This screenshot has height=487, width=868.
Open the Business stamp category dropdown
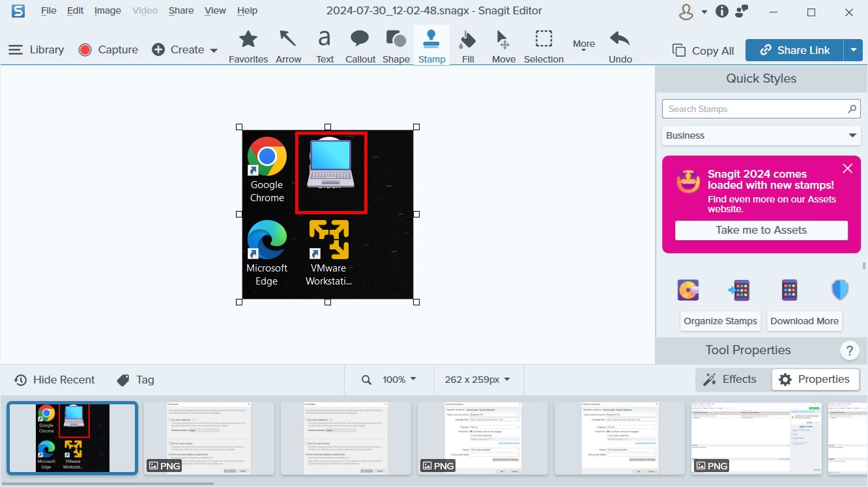tap(761, 135)
